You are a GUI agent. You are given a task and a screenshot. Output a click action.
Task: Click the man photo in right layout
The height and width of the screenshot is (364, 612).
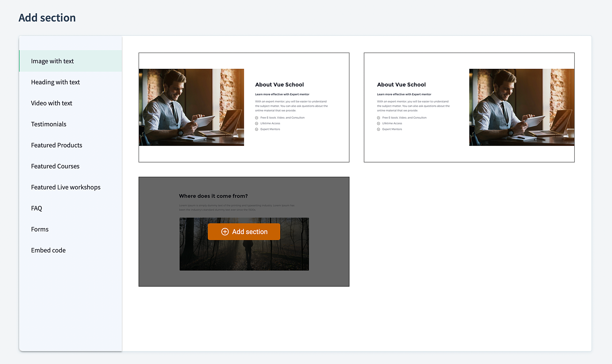click(x=522, y=107)
